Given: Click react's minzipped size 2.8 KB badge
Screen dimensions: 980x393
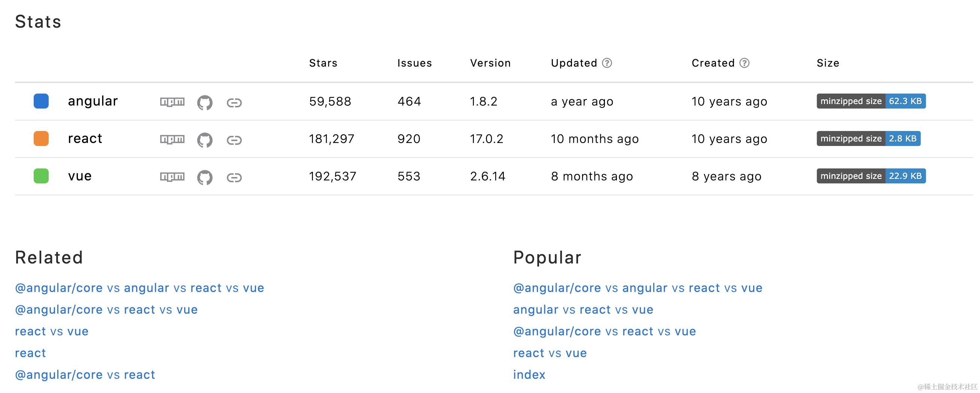Looking at the screenshot, I should tap(868, 138).
